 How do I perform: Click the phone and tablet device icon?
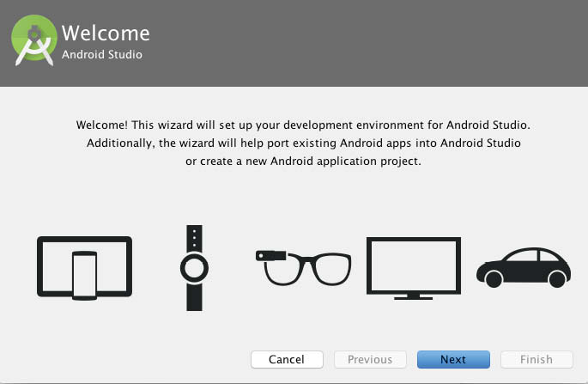(x=84, y=268)
